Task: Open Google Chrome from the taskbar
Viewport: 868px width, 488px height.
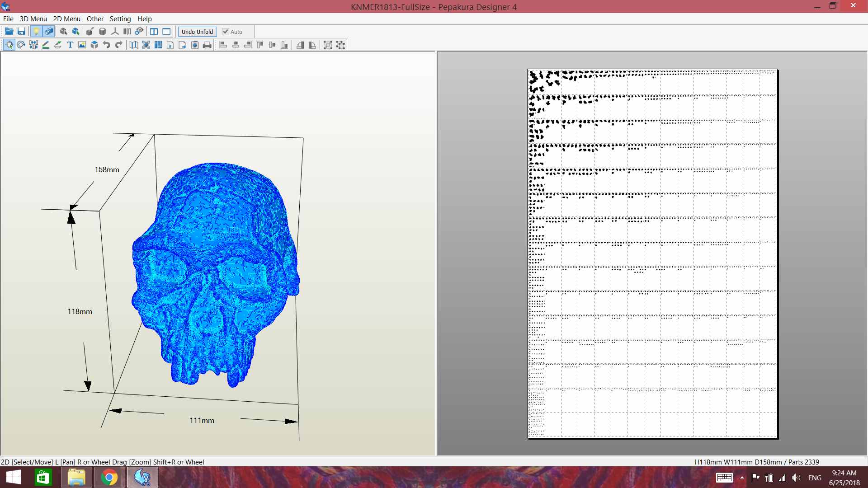Action: click(x=109, y=478)
